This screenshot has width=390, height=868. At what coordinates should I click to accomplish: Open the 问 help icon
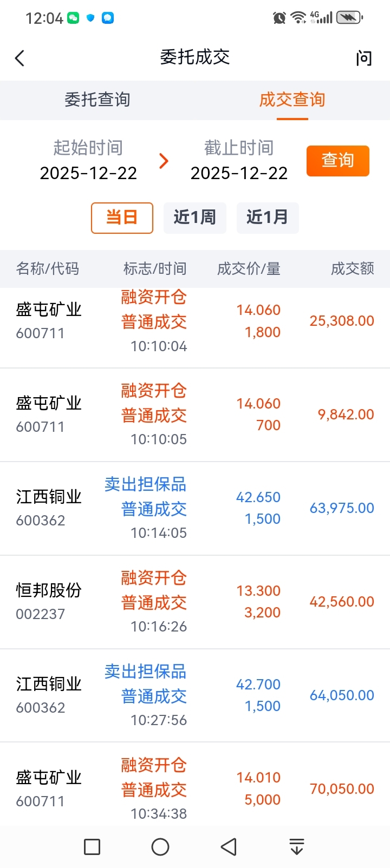[364, 58]
